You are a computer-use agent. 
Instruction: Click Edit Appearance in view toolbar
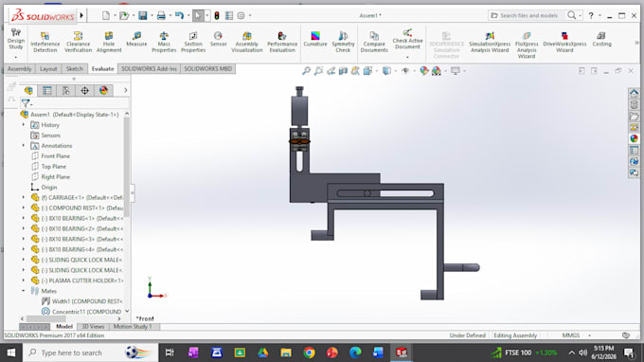coord(424,71)
